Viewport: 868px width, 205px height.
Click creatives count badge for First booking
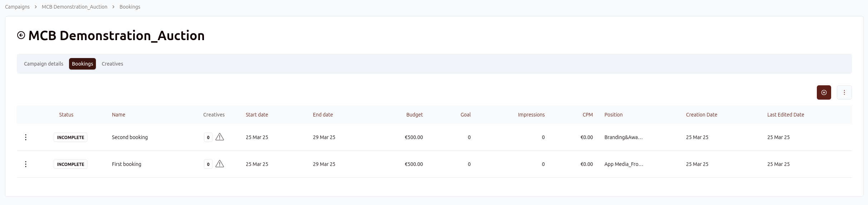tap(208, 164)
